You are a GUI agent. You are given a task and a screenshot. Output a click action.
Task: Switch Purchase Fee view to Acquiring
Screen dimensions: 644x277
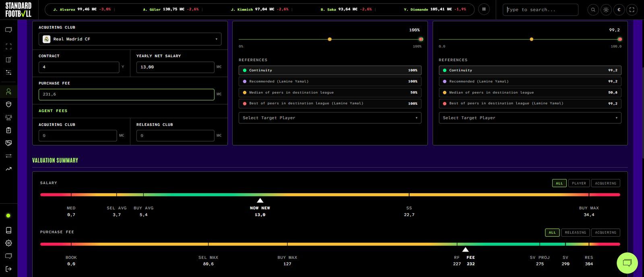[605, 233]
